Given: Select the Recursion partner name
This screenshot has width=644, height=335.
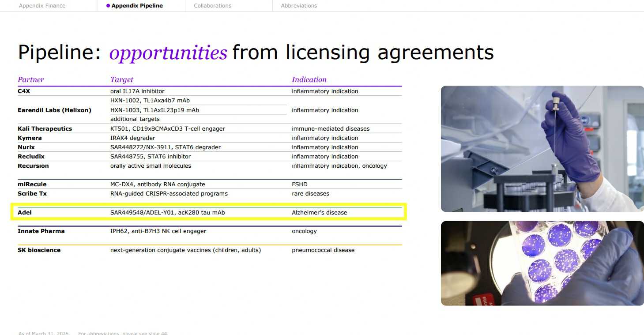Looking at the screenshot, I should pos(33,166).
